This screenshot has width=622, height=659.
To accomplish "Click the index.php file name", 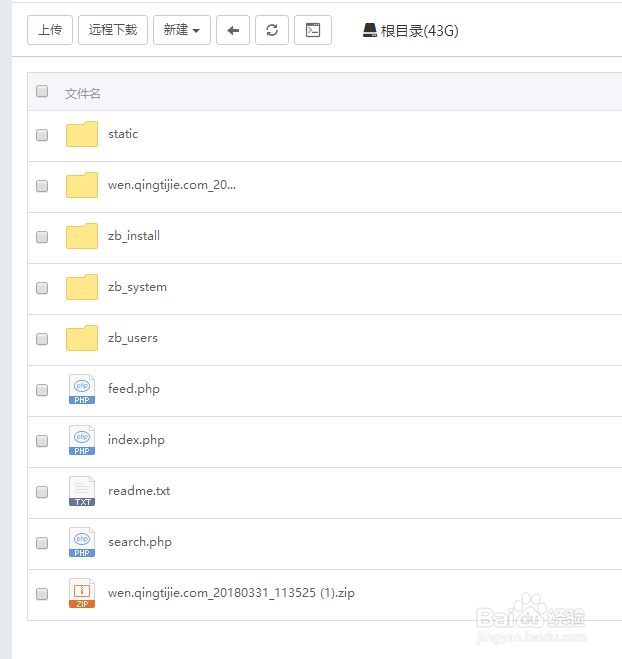I will click(136, 440).
